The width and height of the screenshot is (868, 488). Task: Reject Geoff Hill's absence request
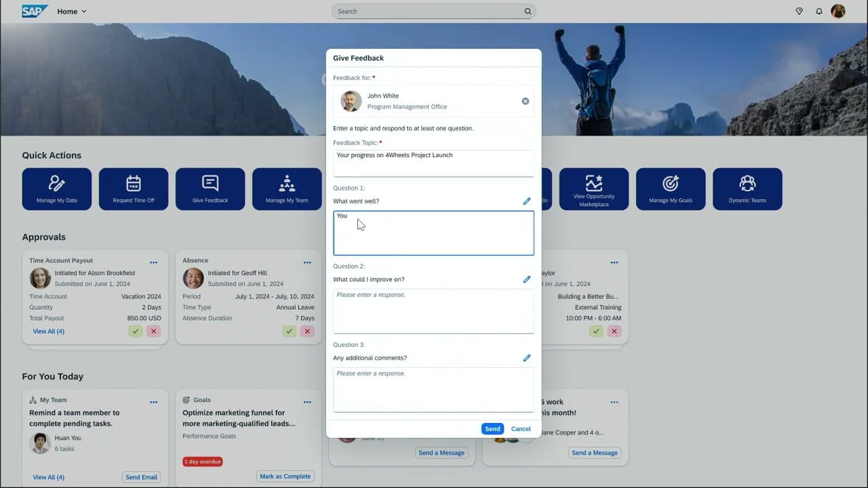click(308, 331)
